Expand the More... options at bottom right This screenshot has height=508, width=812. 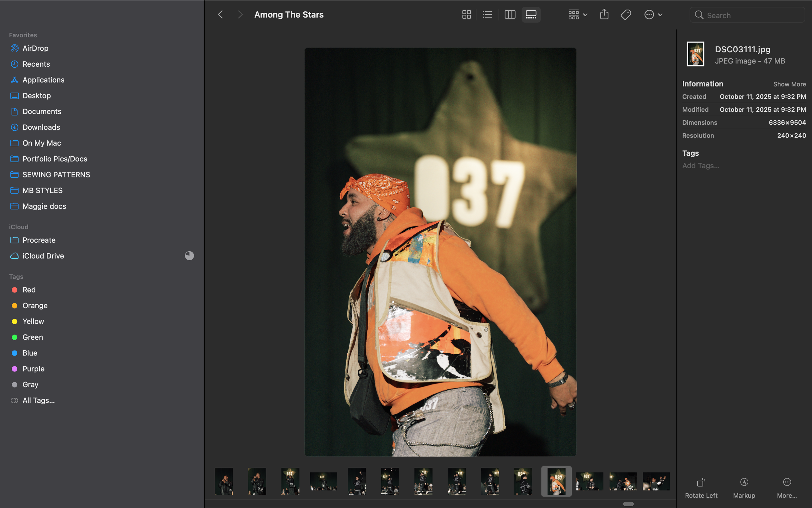(787, 487)
